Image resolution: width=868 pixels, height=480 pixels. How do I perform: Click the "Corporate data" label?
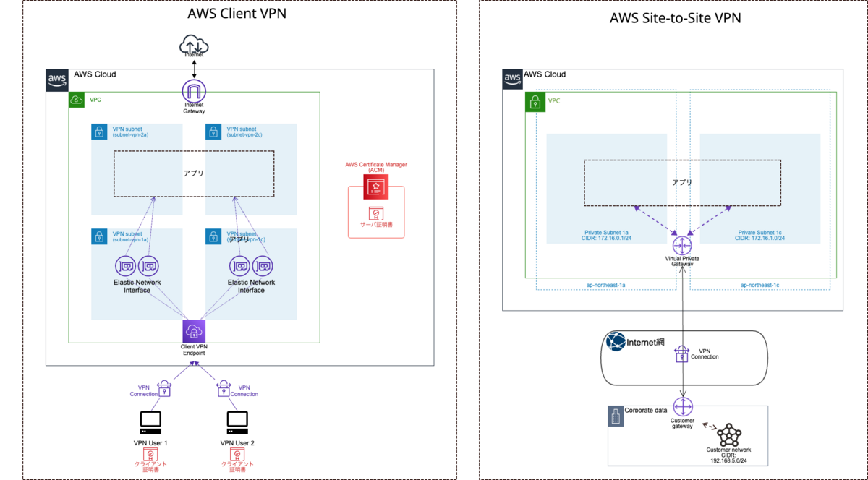click(647, 410)
